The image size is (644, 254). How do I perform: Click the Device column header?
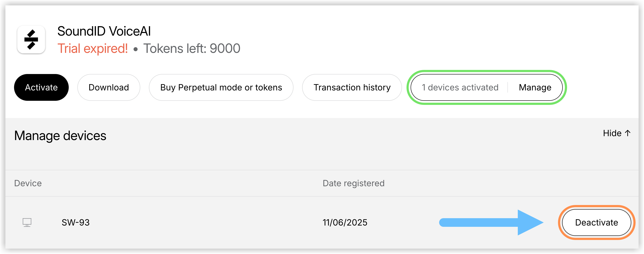pyautogui.click(x=28, y=183)
